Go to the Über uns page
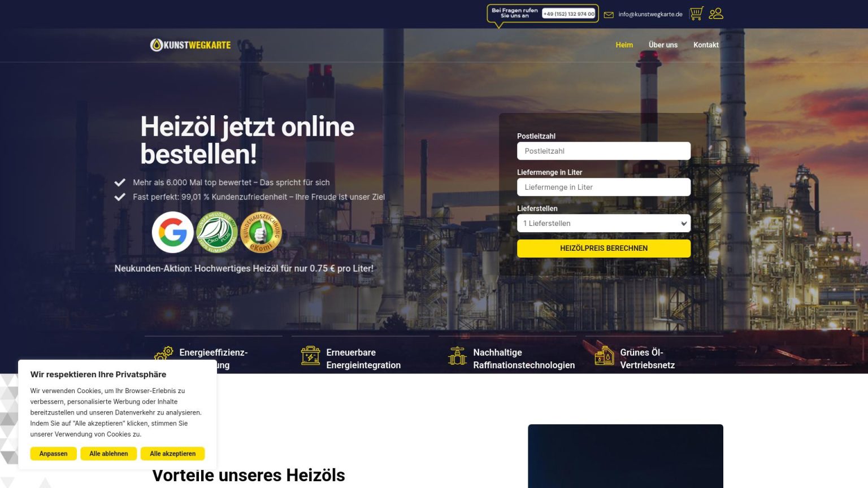Screen dimensions: 868x488 tap(663, 45)
